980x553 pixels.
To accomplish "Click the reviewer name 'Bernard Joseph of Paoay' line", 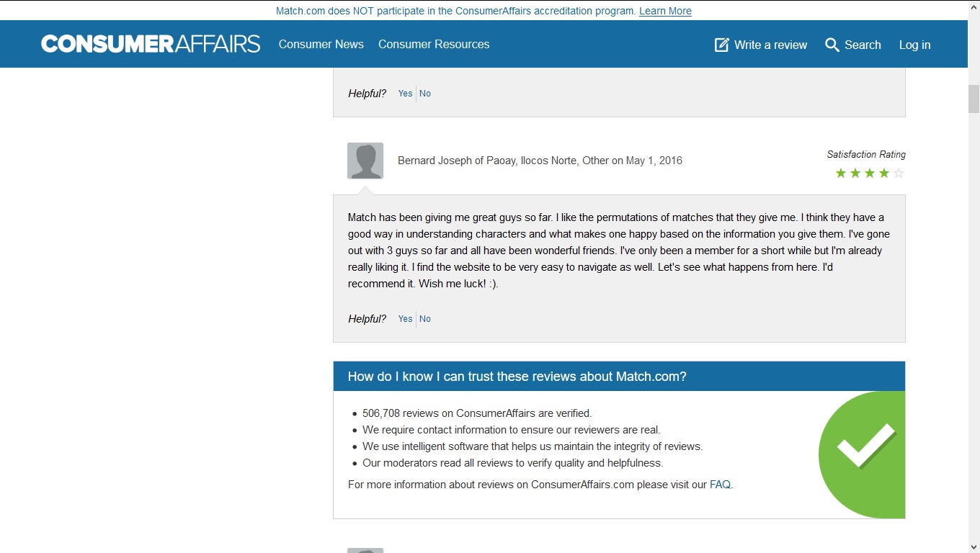I will [540, 161].
